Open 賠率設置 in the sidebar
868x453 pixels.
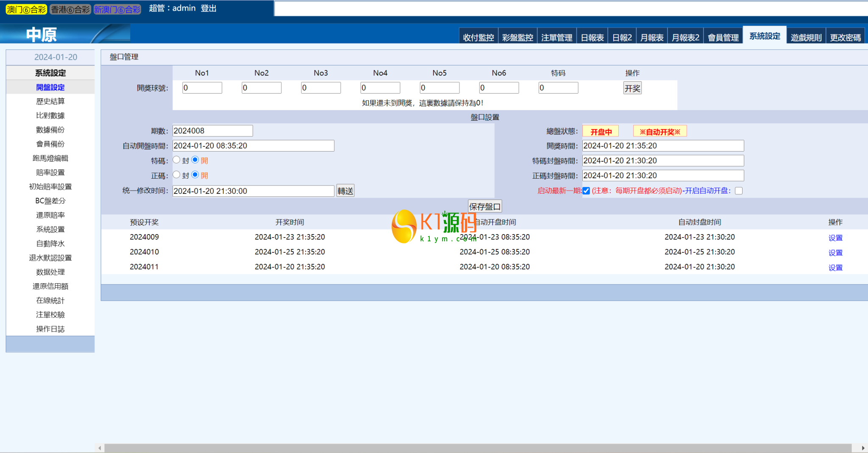[50, 172]
